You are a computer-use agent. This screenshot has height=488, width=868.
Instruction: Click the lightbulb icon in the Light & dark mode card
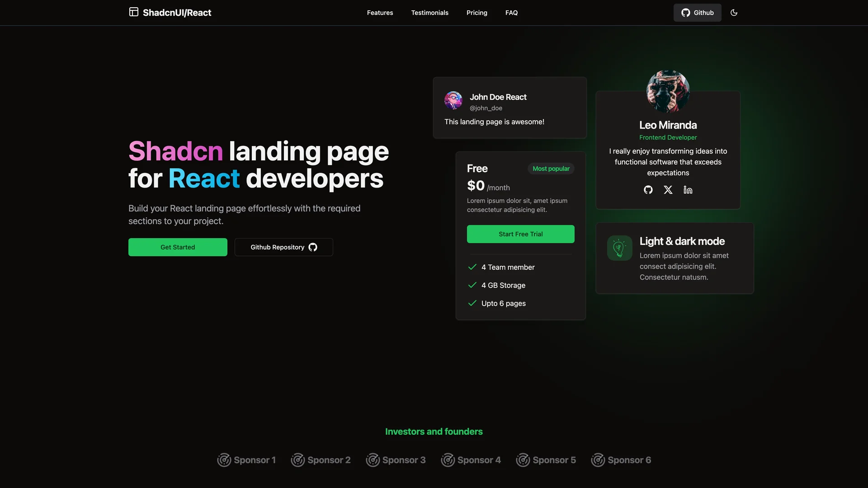(619, 248)
